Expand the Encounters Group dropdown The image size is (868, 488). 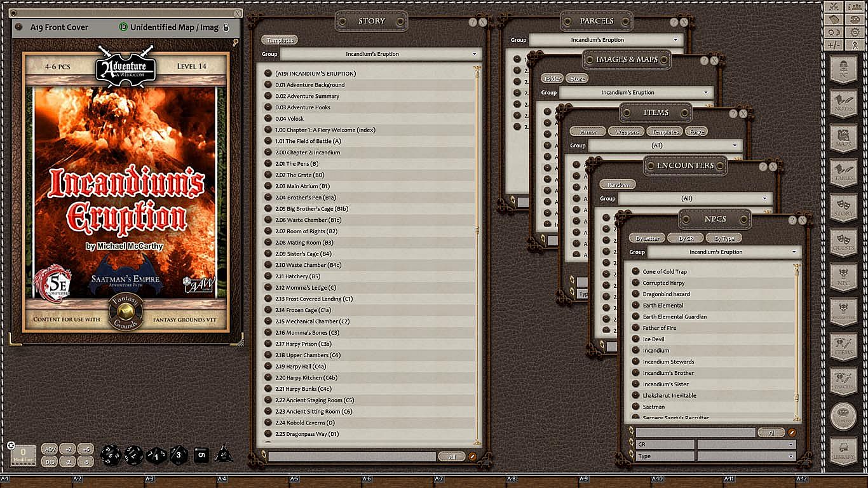(x=695, y=198)
